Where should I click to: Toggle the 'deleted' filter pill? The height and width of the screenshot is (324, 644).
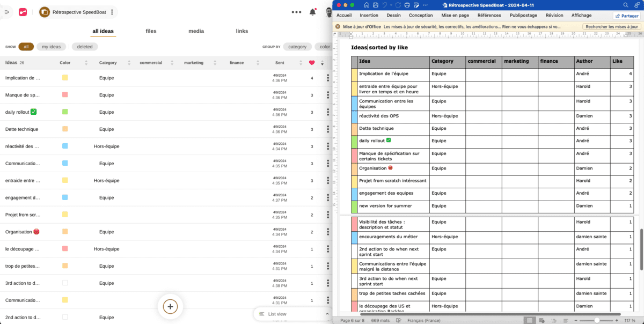[x=85, y=47]
